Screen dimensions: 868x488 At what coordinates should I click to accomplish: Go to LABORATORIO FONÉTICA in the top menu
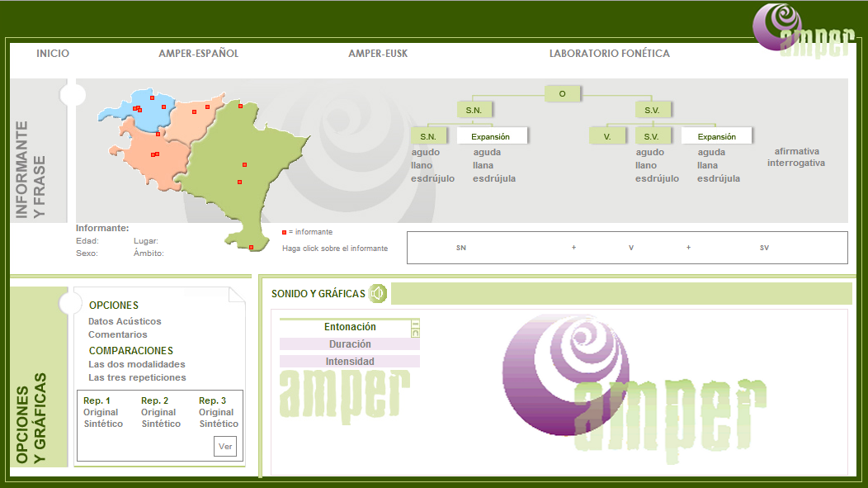(x=610, y=54)
